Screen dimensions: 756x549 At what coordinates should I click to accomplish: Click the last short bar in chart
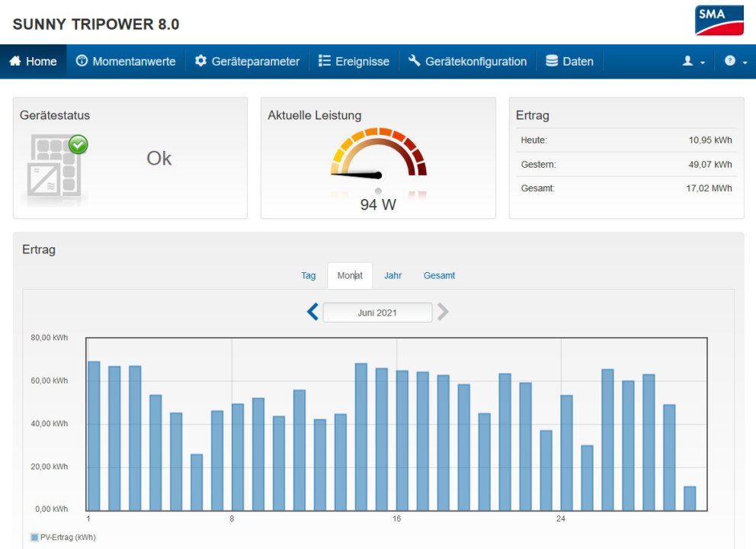point(690,499)
